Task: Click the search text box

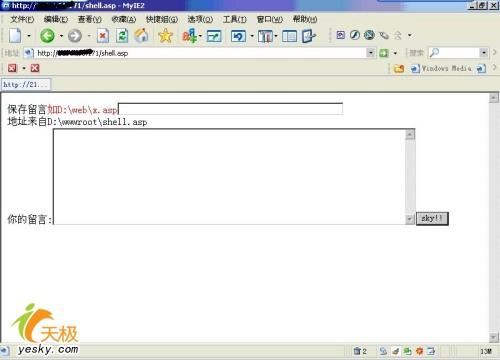Action: [x=459, y=53]
